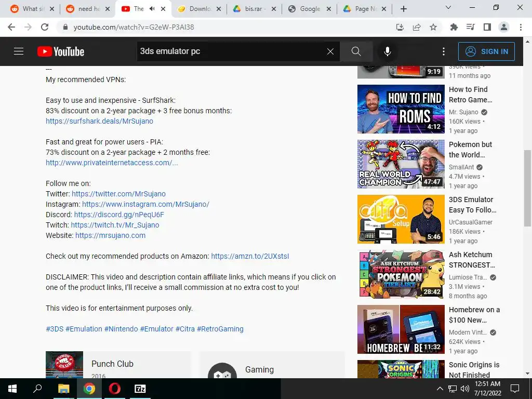Run search with magnifier button
This screenshot has height=399, width=532.
356,51
